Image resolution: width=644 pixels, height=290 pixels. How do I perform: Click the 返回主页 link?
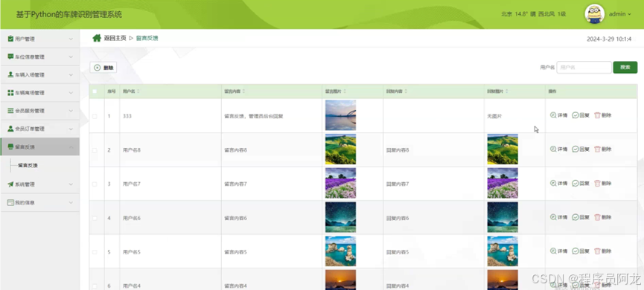click(115, 38)
